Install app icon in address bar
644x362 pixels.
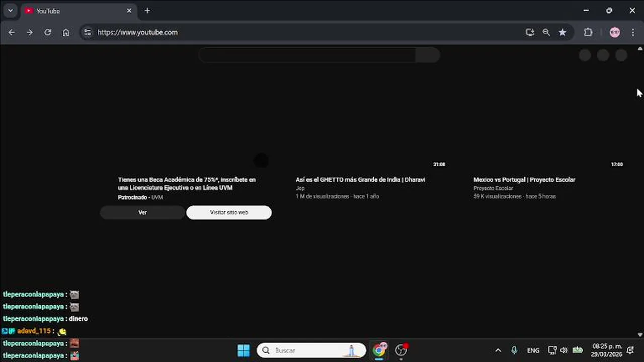coord(530,32)
